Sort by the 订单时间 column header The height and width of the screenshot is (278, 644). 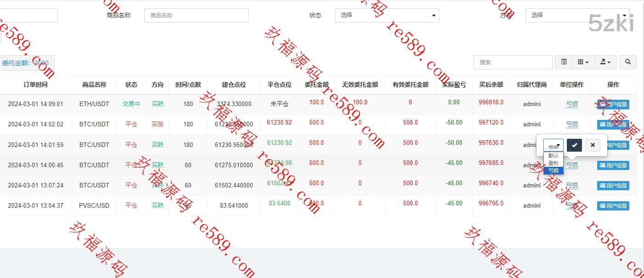[35, 85]
